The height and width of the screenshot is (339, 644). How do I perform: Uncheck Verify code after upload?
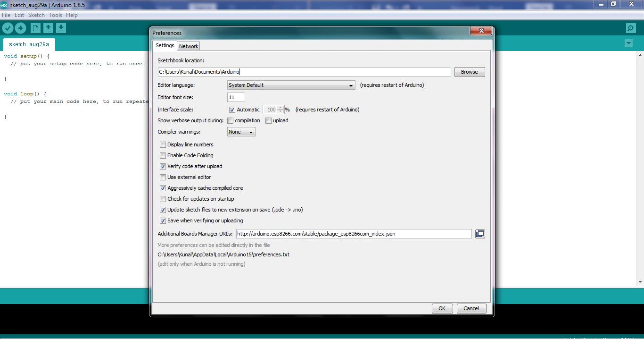coord(163,167)
